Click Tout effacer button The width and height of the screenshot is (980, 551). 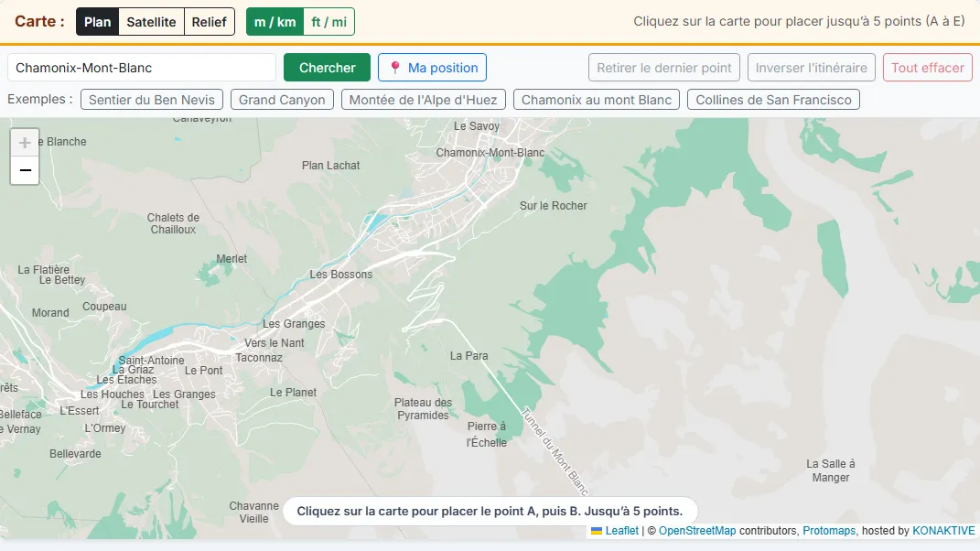(x=928, y=68)
